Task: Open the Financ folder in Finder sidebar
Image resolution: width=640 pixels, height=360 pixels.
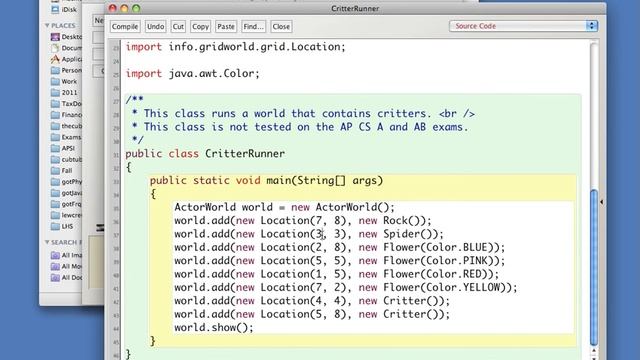Action: [x=66, y=115]
